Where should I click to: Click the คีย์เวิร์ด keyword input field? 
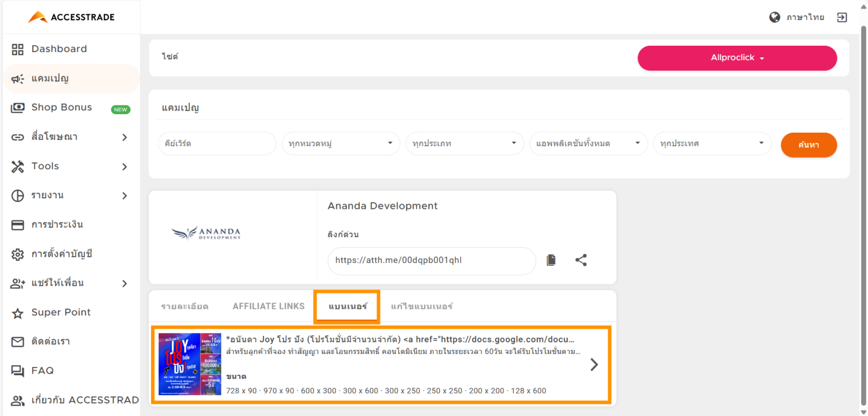coord(217,143)
